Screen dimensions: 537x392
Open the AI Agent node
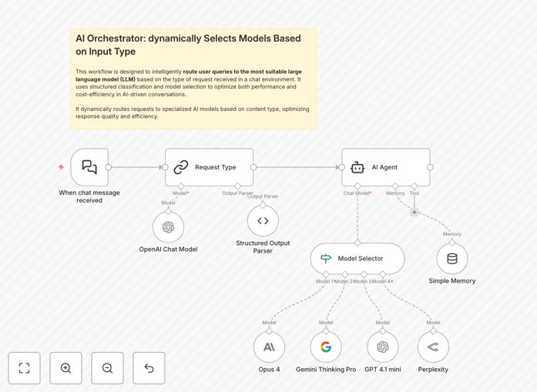pos(386,167)
